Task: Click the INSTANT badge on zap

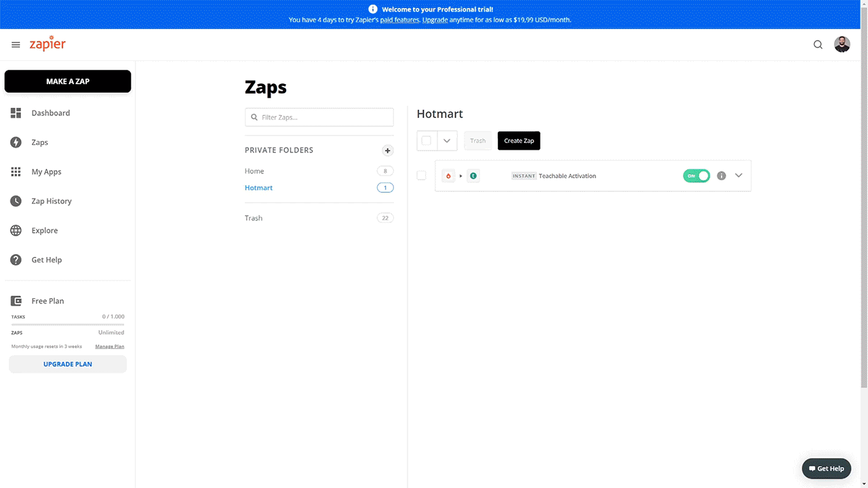Action: click(x=524, y=176)
